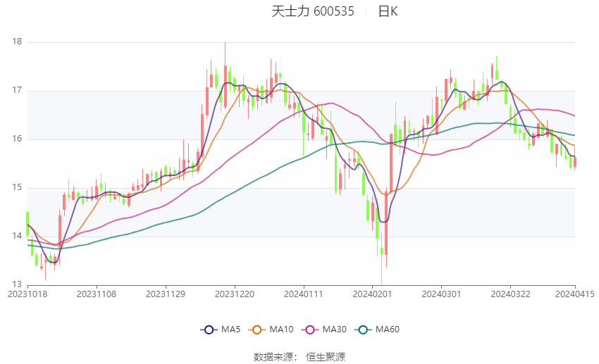Click the purple MA5 legend circle marker
The height and width of the screenshot is (364, 599).
pyautogui.click(x=208, y=329)
